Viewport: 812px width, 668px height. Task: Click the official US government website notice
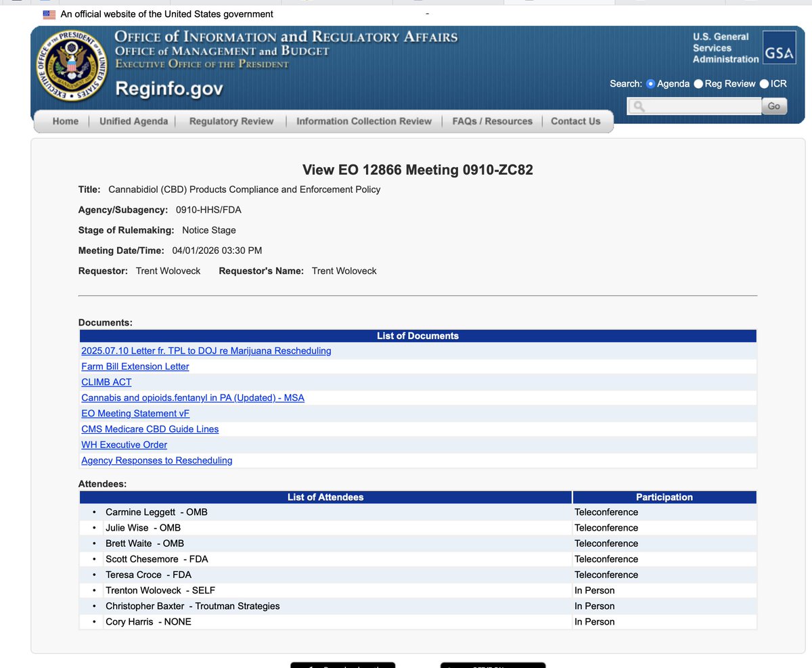pyautogui.click(x=167, y=14)
